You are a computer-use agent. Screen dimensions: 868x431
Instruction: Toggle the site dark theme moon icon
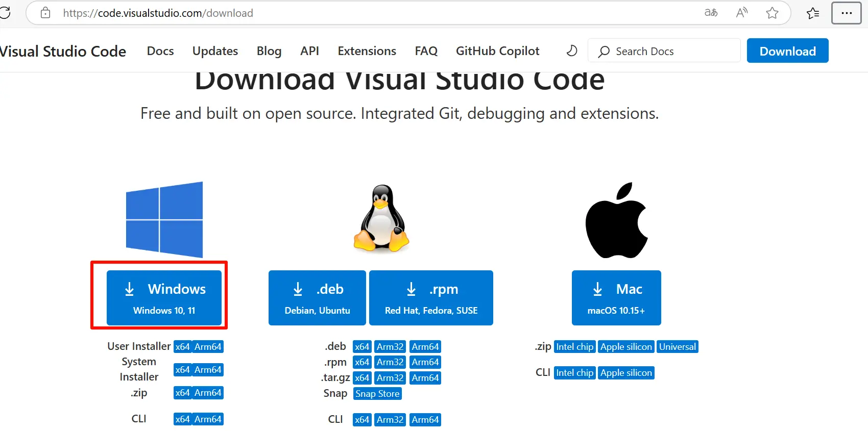point(572,51)
